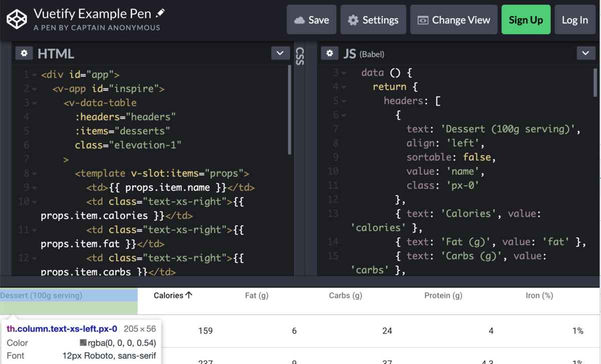This screenshot has height=364, width=601.
Task: Open JS editor settings gear
Action: [x=330, y=53]
